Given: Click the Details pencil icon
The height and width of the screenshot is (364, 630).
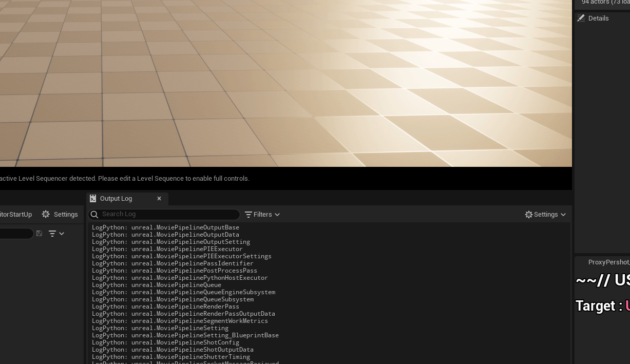Looking at the screenshot, I should [x=581, y=18].
